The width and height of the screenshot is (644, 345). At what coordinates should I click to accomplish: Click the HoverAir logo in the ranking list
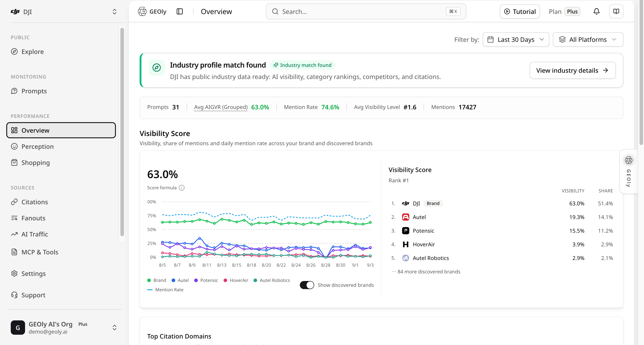click(x=405, y=244)
